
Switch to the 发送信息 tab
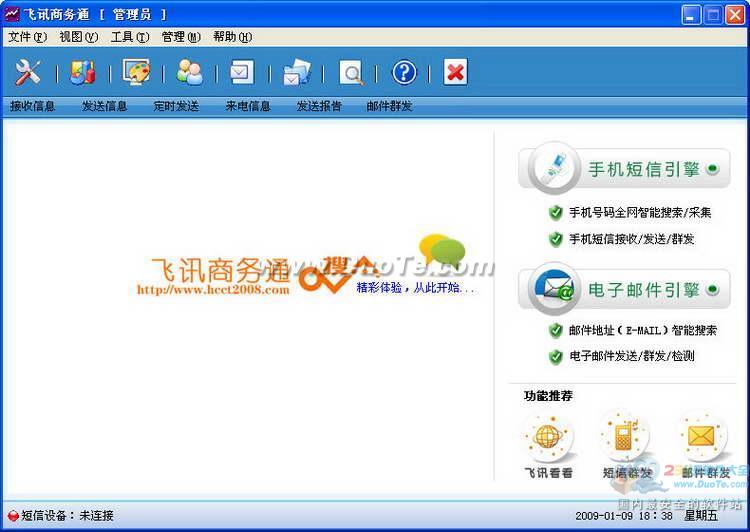[104, 106]
